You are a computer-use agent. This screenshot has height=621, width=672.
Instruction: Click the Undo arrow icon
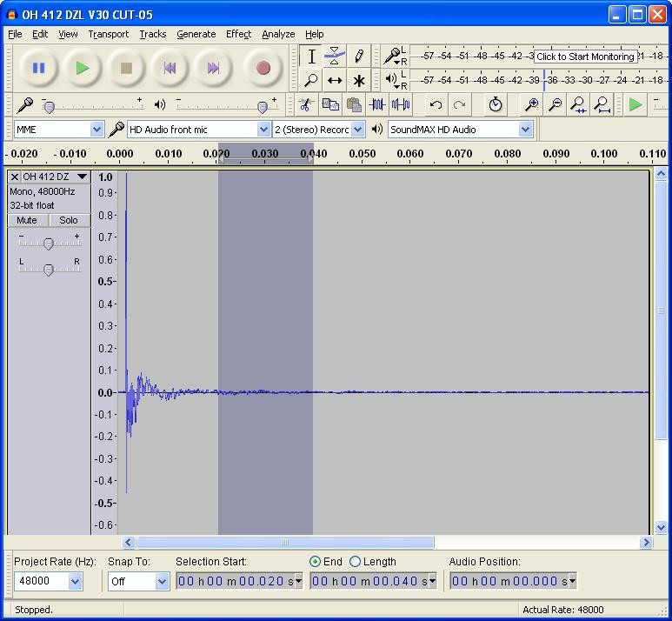436,104
